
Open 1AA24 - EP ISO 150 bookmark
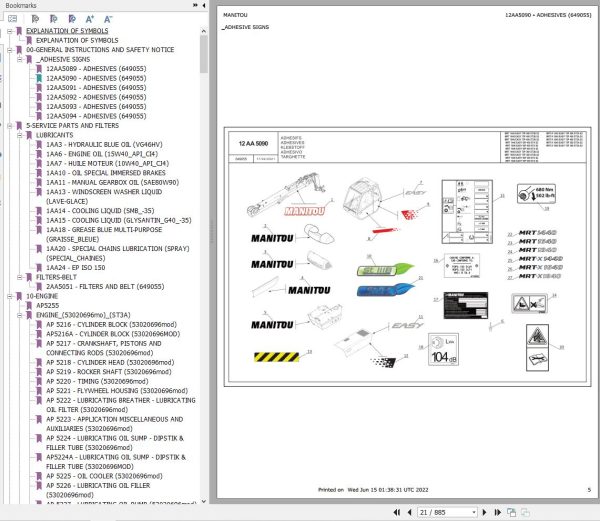(x=75, y=268)
